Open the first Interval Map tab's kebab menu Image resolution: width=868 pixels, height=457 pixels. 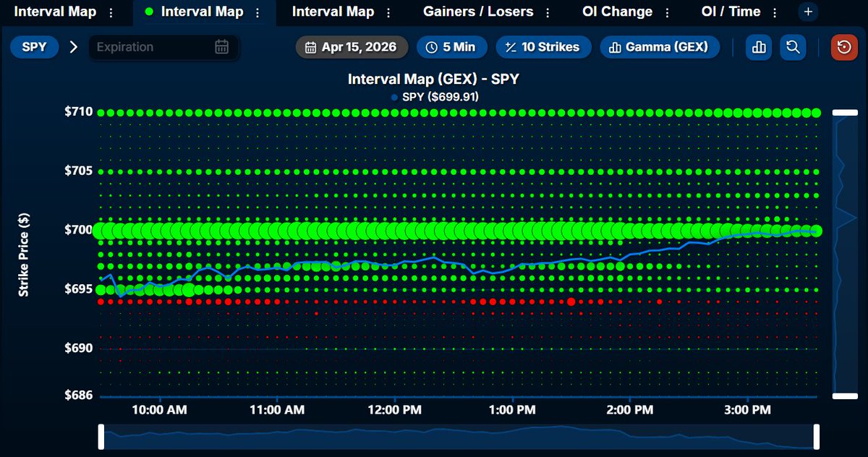[111, 12]
